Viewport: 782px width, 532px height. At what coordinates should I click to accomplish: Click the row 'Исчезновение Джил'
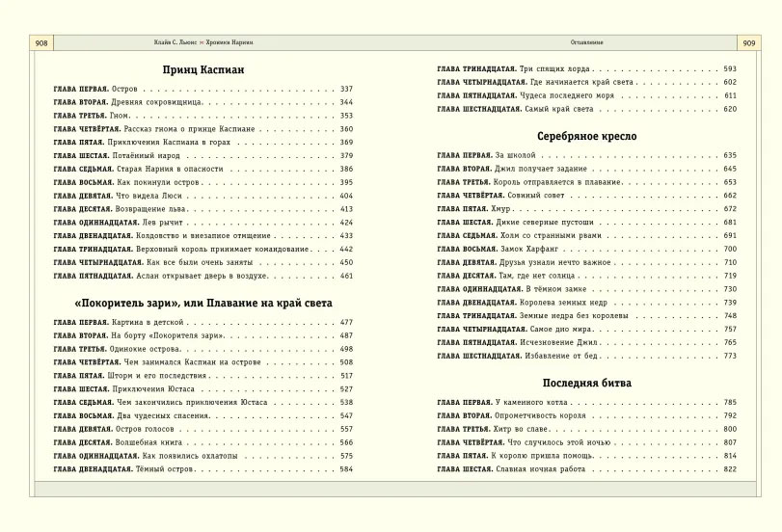(587, 342)
